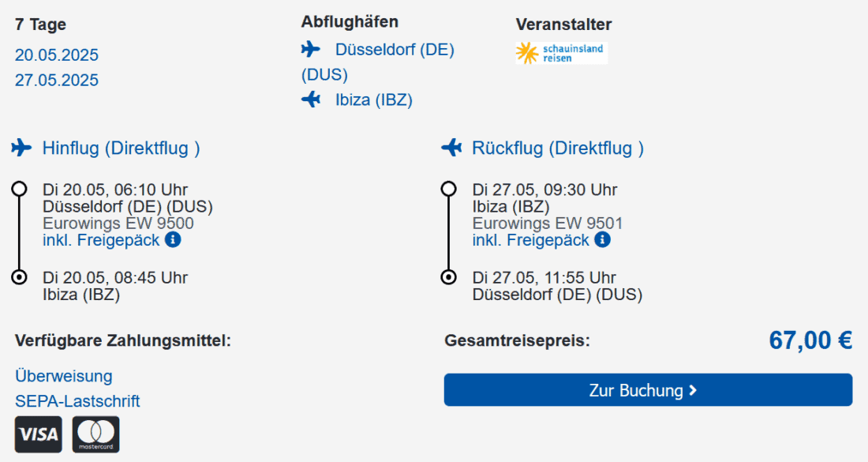
Task: Click the Mastercard payment icon
Action: point(96,434)
